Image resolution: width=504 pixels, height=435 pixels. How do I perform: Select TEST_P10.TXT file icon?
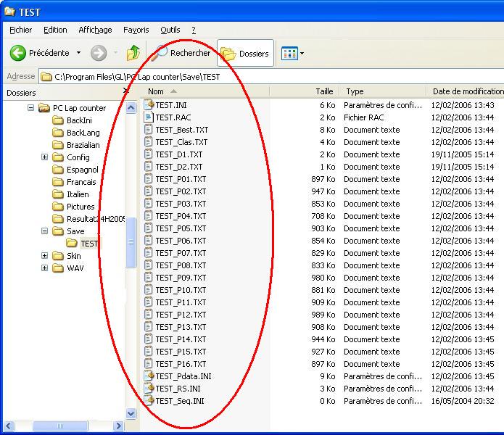(x=148, y=290)
